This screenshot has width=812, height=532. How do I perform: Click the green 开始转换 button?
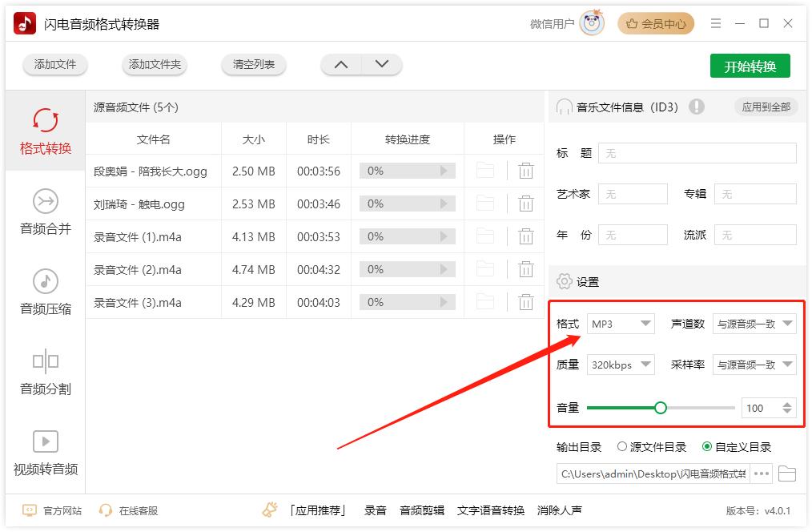tap(750, 66)
